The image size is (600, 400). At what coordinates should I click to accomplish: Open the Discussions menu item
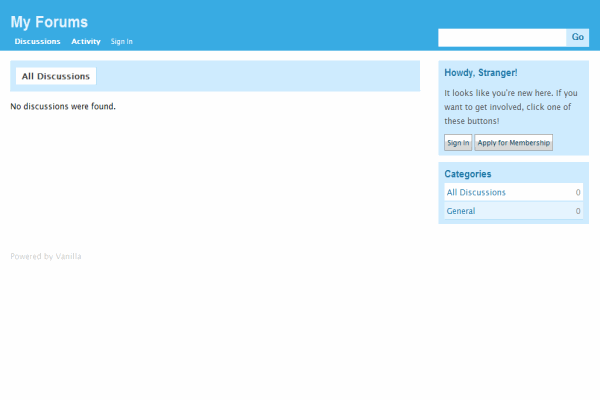[37, 42]
